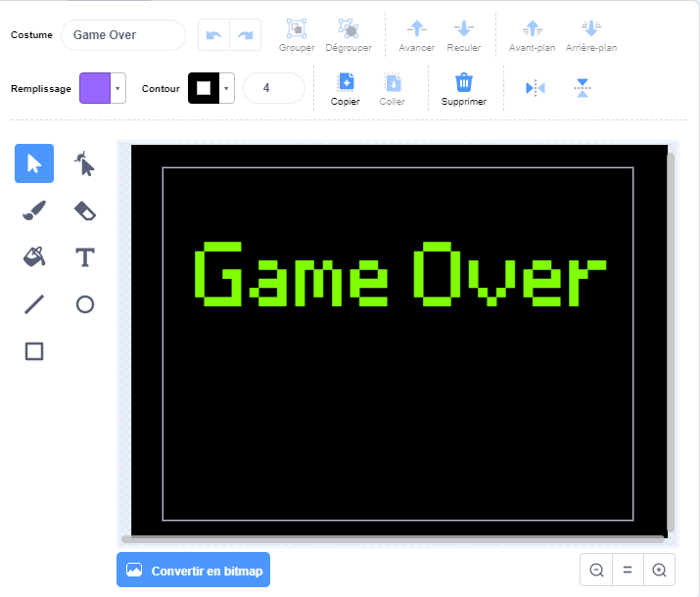Choose the Line tool
Viewport: 700px width, 597px height.
click(x=34, y=304)
